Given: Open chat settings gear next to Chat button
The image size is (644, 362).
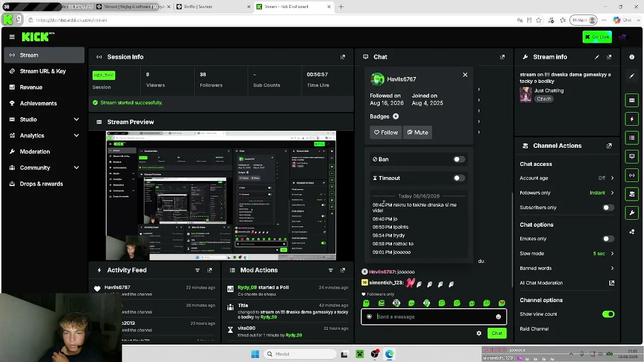Looking at the screenshot, I should coord(479,333).
